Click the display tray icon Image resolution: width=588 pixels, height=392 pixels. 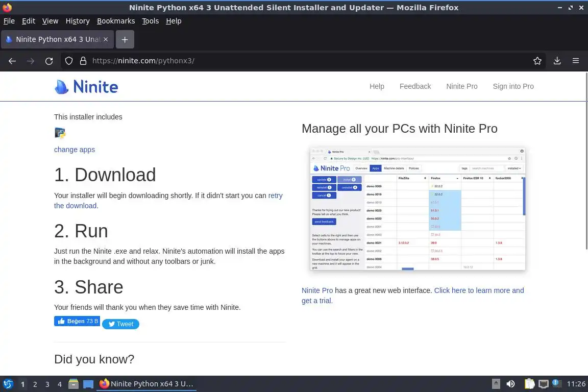[x=543, y=384]
